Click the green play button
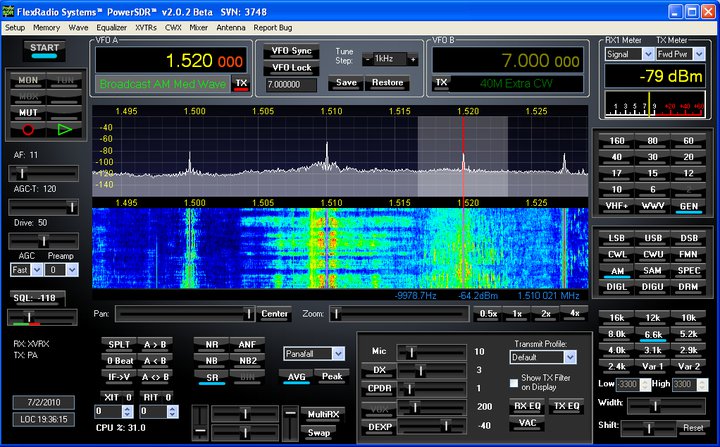 pyautogui.click(x=64, y=130)
